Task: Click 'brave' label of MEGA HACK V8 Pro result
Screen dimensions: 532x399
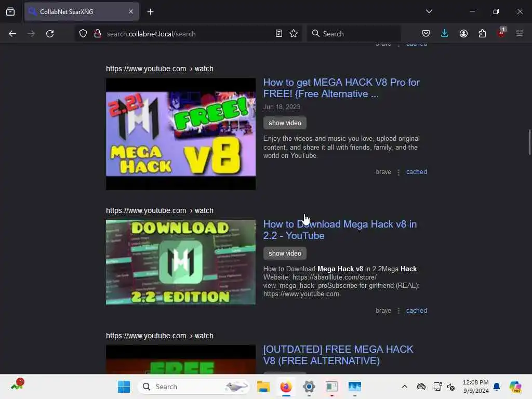Action: coord(383,172)
